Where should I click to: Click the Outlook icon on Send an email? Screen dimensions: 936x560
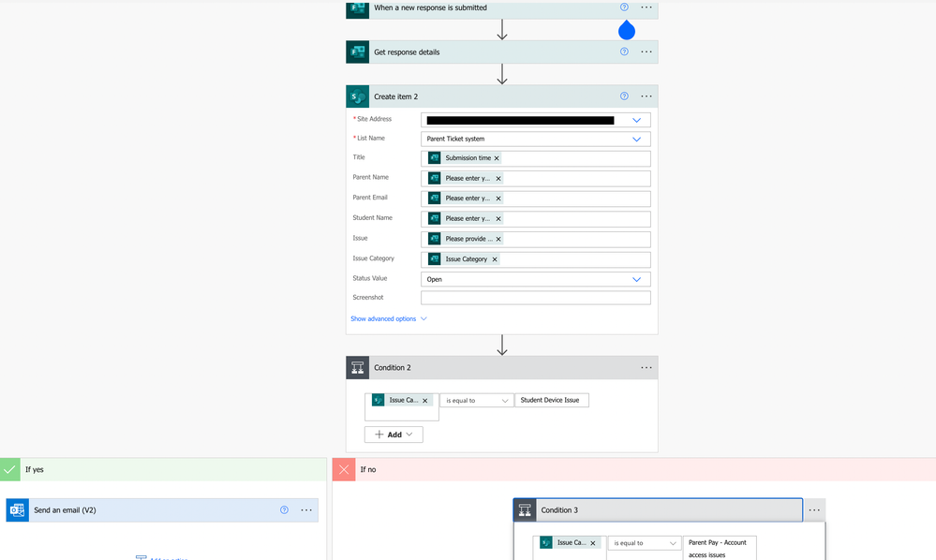17,510
